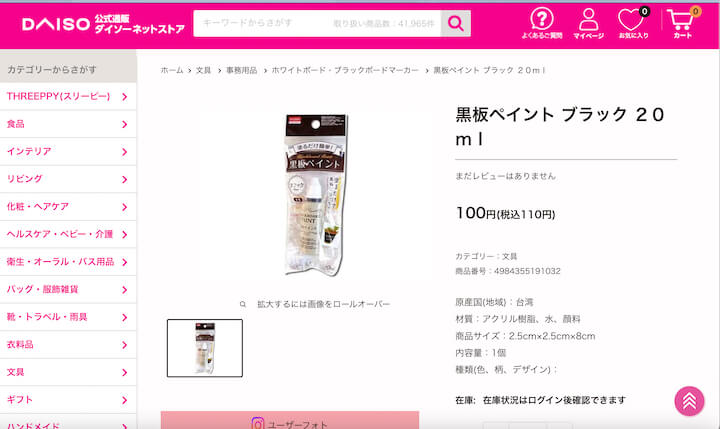Click the keyword search input field
The height and width of the screenshot is (429, 720).
(x=317, y=23)
